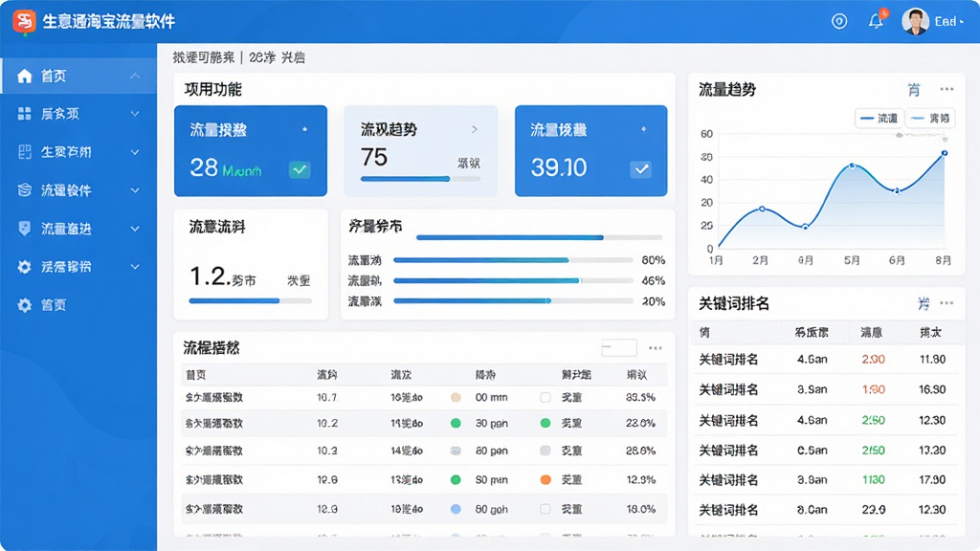The image size is (980, 551).
Task: Expand the sidebar row with the shield icon
Action: [x=135, y=229]
